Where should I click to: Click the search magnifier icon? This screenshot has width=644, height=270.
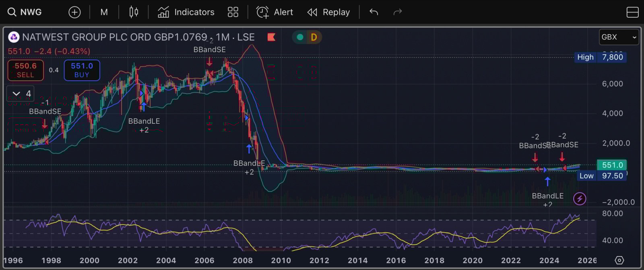(12, 12)
